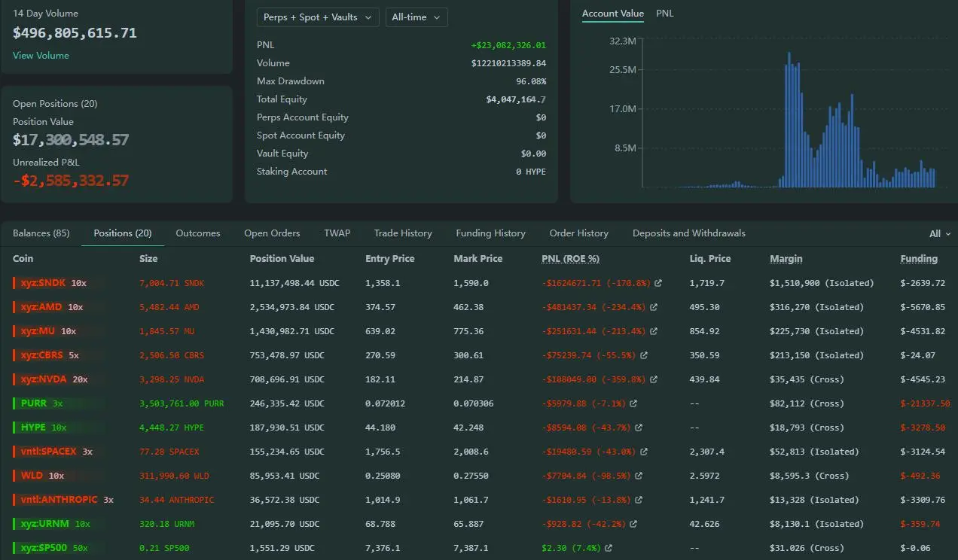Open the xyz:SP500 coin link
Image resolution: width=958 pixels, height=560 pixels.
pyautogui.click(x=45, y=548)
